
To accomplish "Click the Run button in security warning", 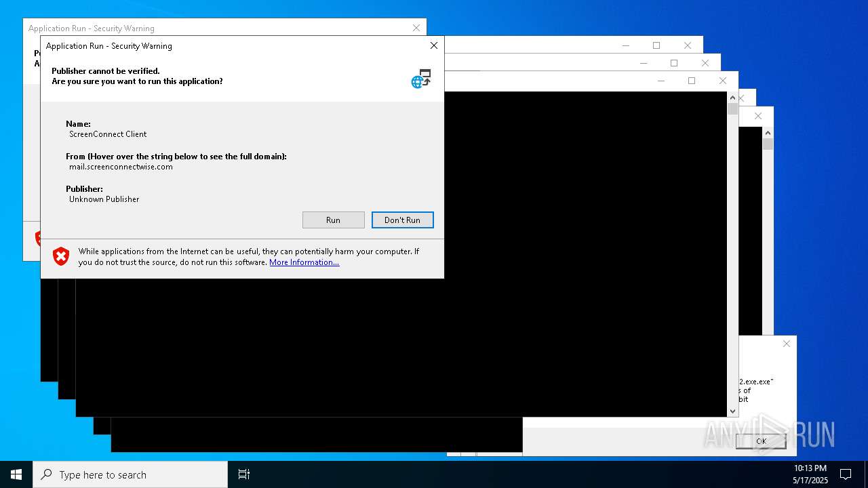I will click(x=333, y=220).
